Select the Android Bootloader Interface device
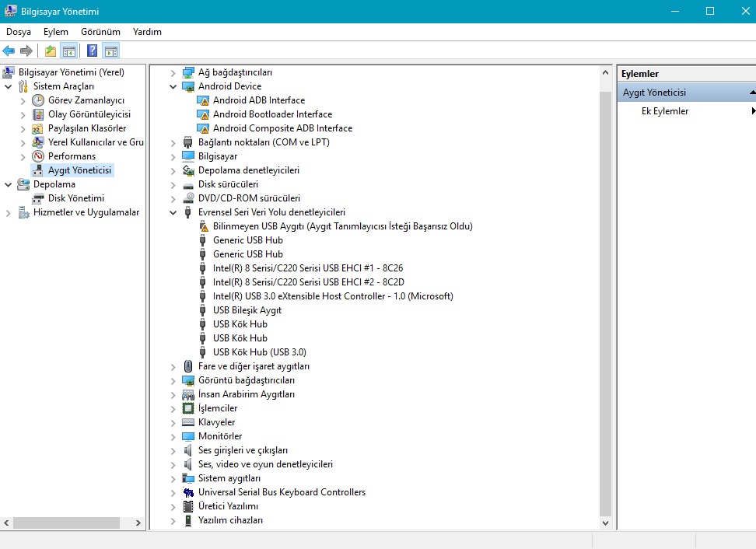 pyautogui.click(x=272, y=114)
